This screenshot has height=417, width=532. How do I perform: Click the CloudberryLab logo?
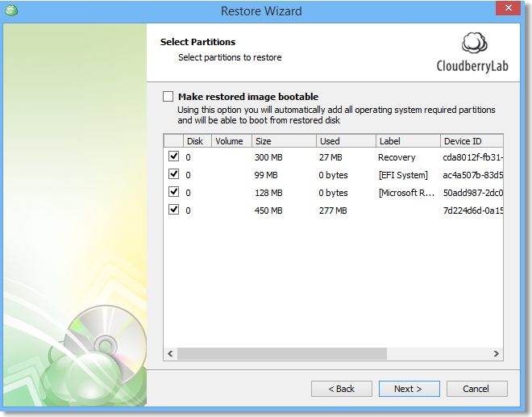click(x=472, y=52)
